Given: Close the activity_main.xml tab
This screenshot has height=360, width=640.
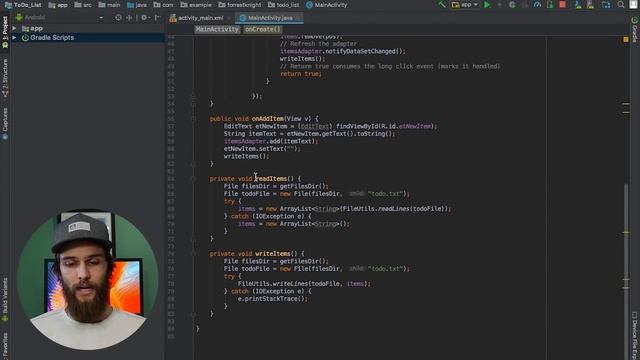Looking at the screenshot, I should pyautogui.click(x=229, y=18).
